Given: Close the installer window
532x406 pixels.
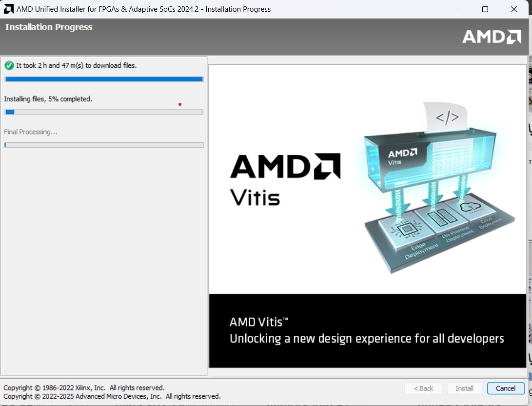Looking at the screenshot, I should click(514, 9).
